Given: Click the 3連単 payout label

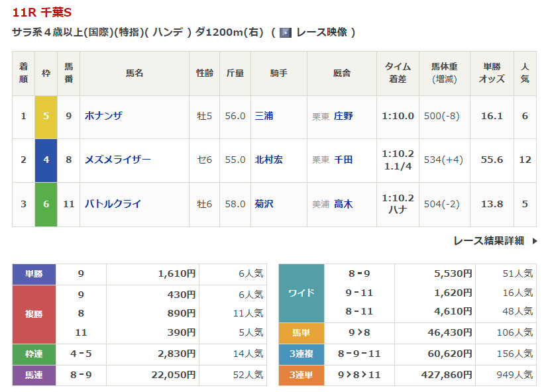Looking at the screenshot, I should tap(301, 375).
